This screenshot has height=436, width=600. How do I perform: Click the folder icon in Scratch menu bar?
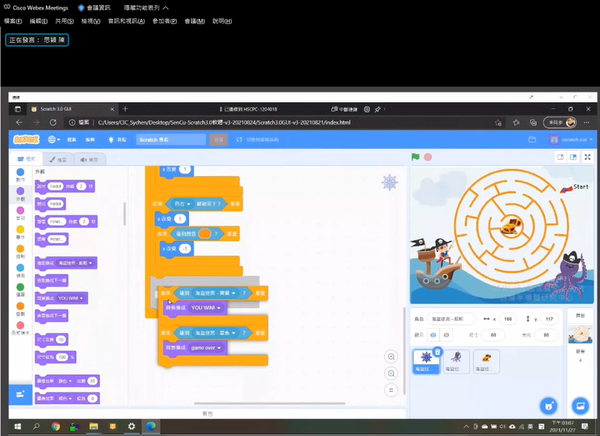click(x=532, y=140)
